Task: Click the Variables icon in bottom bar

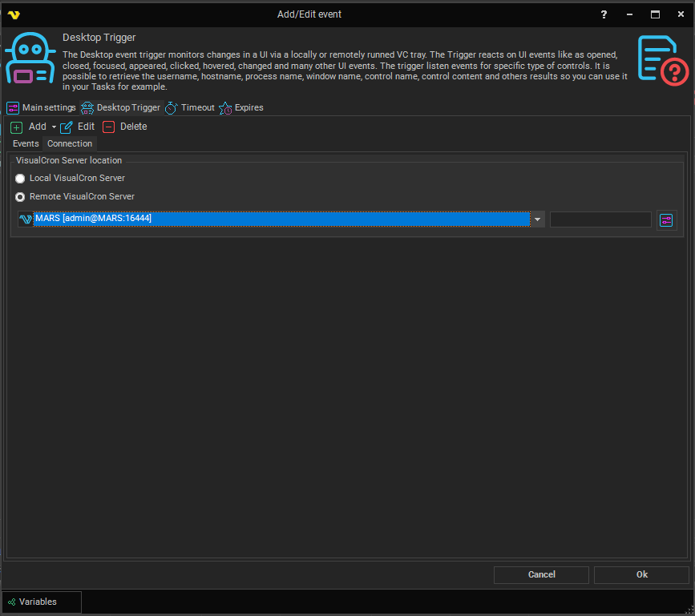Action: pos(11,602)
